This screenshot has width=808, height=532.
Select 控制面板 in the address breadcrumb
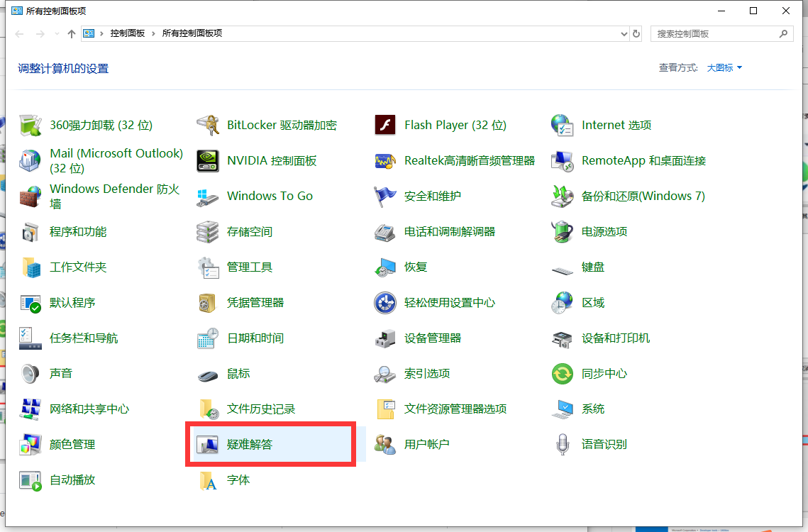127,33
